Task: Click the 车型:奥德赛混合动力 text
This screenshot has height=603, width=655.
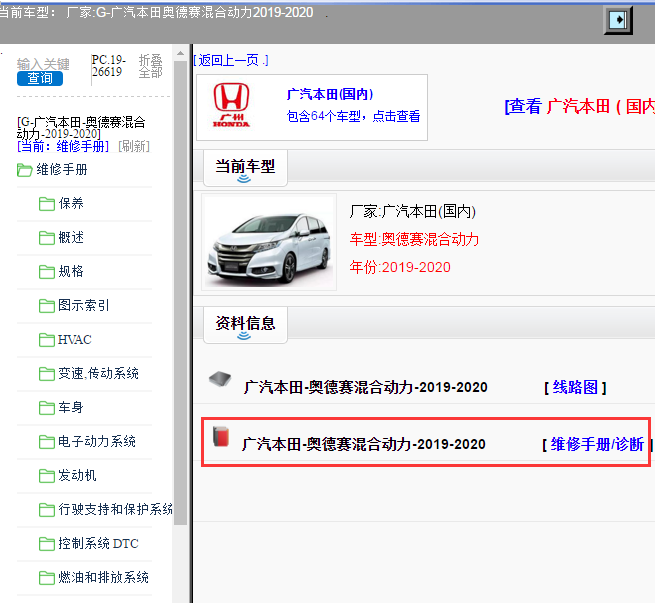Action: click(x=414, y=239)
